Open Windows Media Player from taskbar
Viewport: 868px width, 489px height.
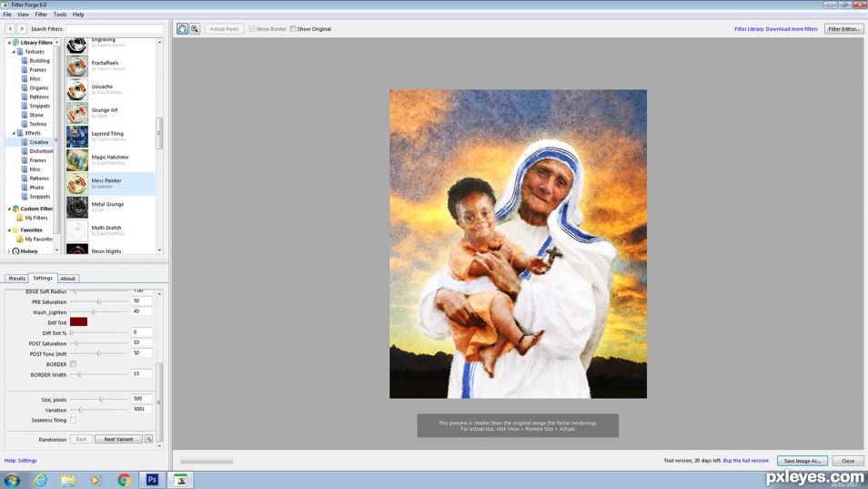(96, 480)
